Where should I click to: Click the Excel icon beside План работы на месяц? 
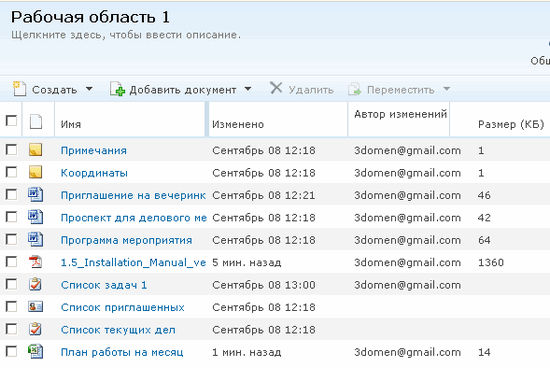click(x=35, y=352)
